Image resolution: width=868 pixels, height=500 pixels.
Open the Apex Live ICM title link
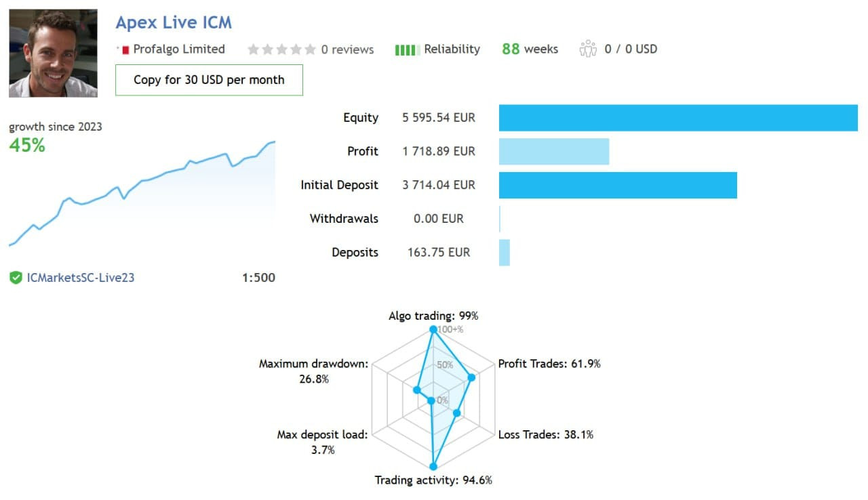(174, 22)
